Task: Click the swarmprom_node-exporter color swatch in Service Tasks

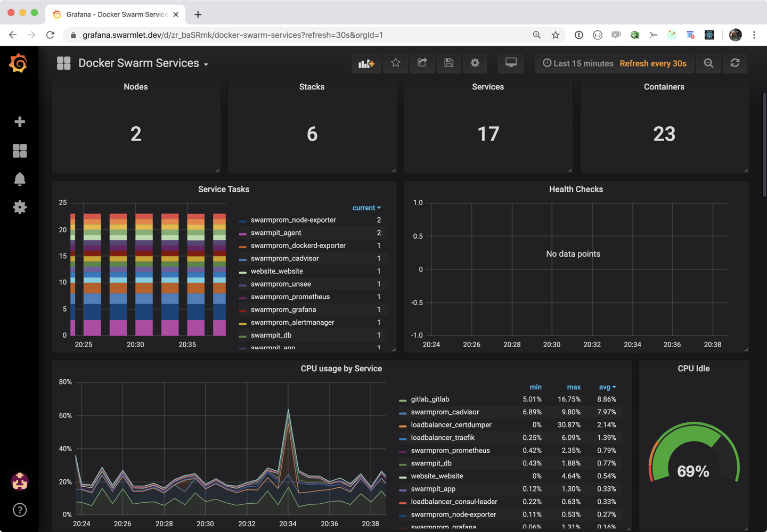Action: point(243,220)
